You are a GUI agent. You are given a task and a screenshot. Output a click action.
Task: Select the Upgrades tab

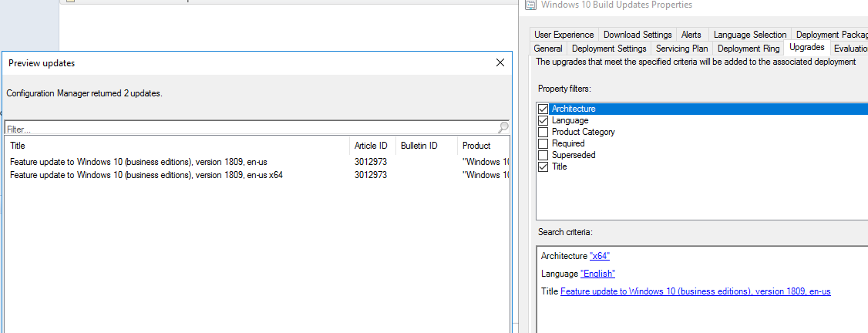pos(807,47)
